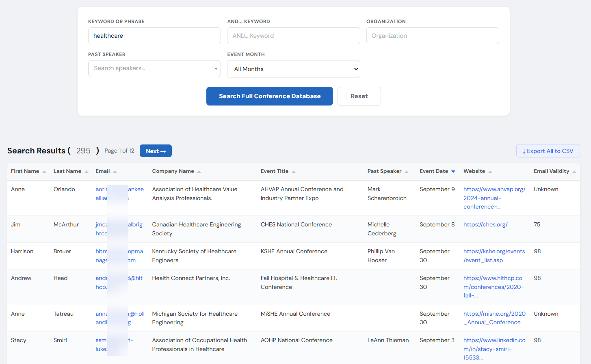
Task: Open the All Months event dropdown
Action: point(294,69)
